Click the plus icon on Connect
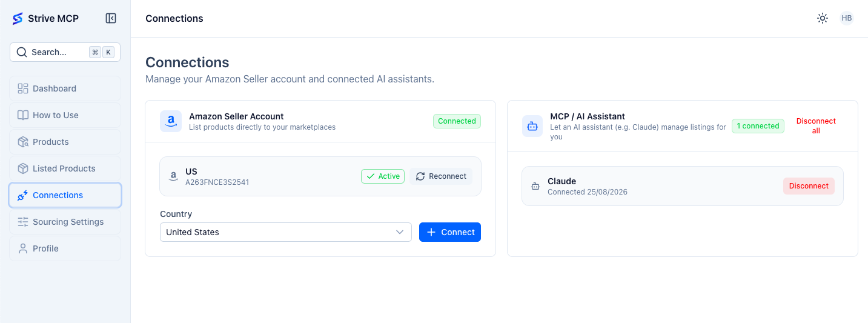The height and width of the screenshot is (323, 868). click(x=431, y=232)
